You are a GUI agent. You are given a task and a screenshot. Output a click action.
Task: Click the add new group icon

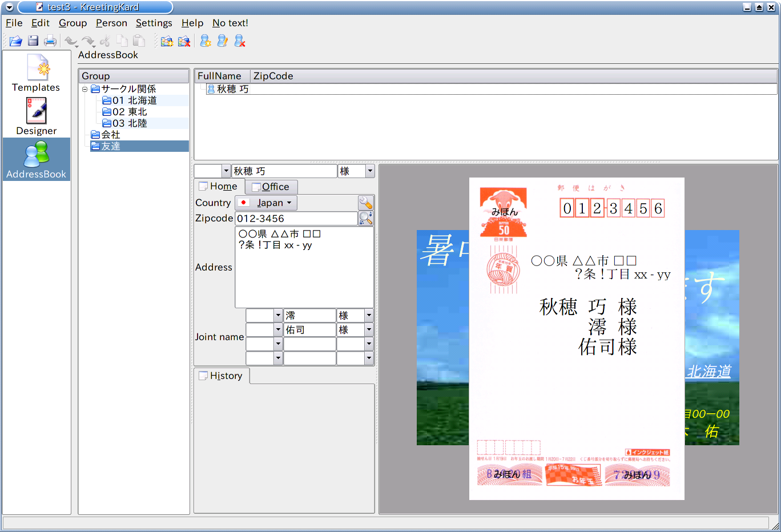click(x=167, y=41)
